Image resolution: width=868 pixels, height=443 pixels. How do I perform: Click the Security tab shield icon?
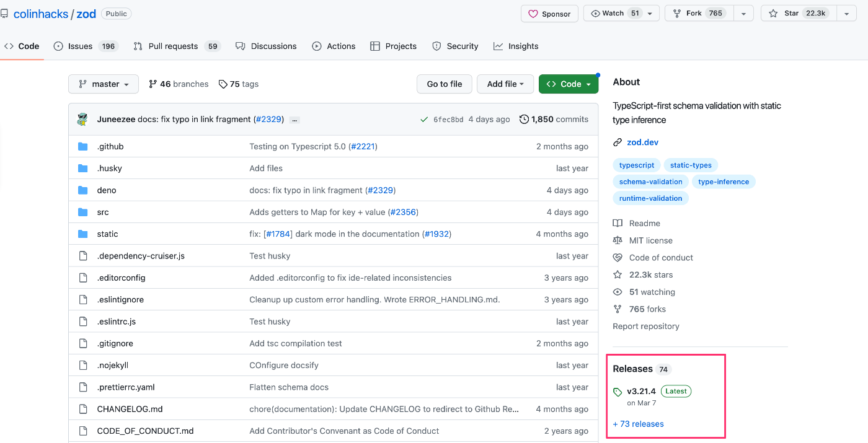(x=436, y=46)
